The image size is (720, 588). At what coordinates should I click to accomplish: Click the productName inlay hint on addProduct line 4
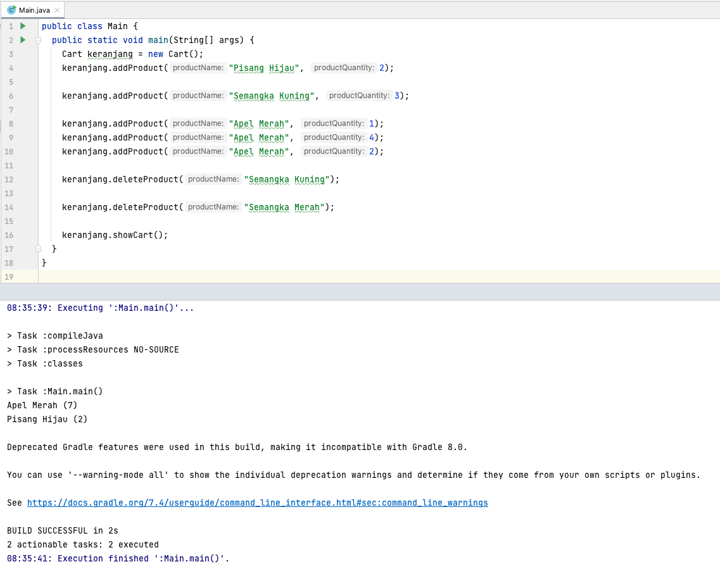click(x=198, y=68)
